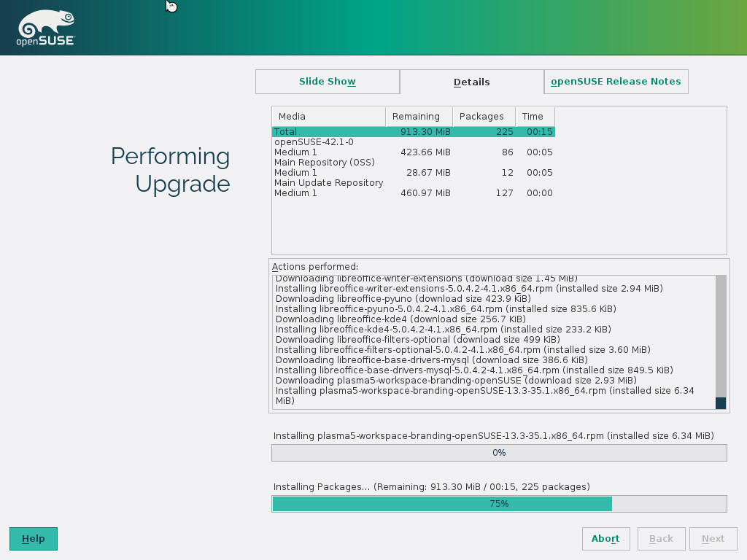Click the greyed-out Next button
Screen dimensions: 747x560
(x=713, y=539)
